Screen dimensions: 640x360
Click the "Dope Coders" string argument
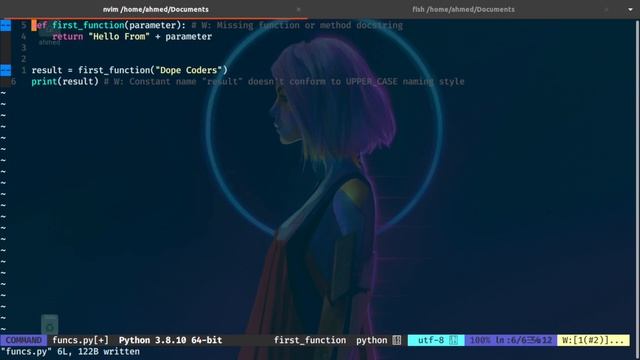[x=189, y=70]
